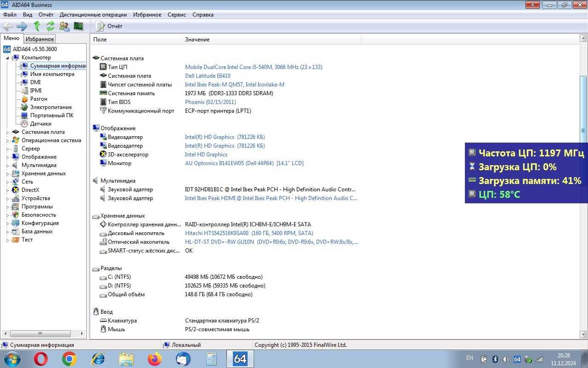The image size is (588, 368).
Task: Open the Файл menu
Action: click(10, 15)
